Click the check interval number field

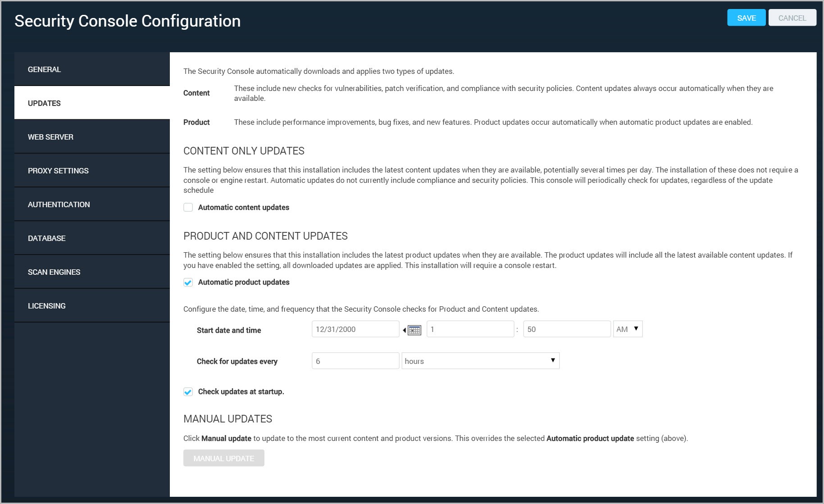pyautogui.click(x=355, y=361)
